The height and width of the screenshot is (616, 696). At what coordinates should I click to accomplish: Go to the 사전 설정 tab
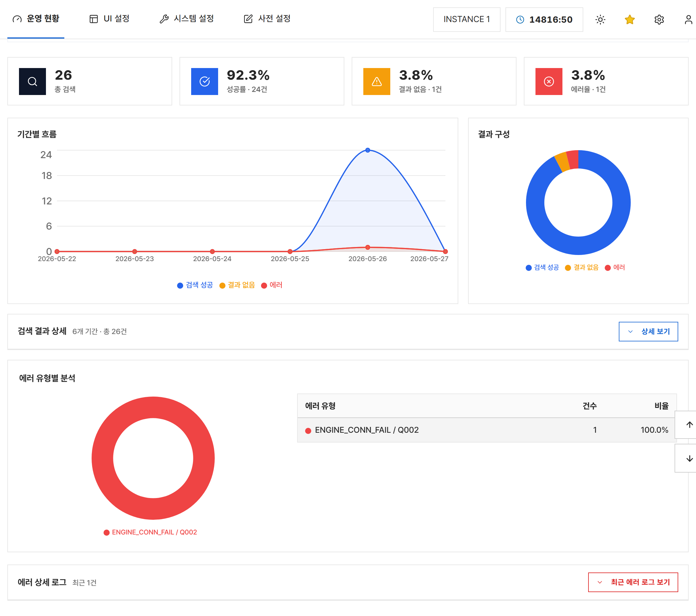[x=267, y=19]
